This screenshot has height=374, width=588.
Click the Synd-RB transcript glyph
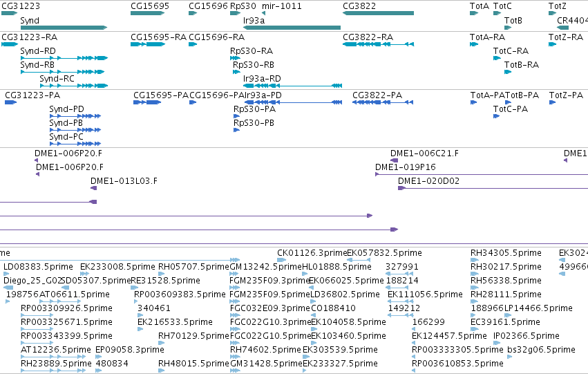coord(63,72)
